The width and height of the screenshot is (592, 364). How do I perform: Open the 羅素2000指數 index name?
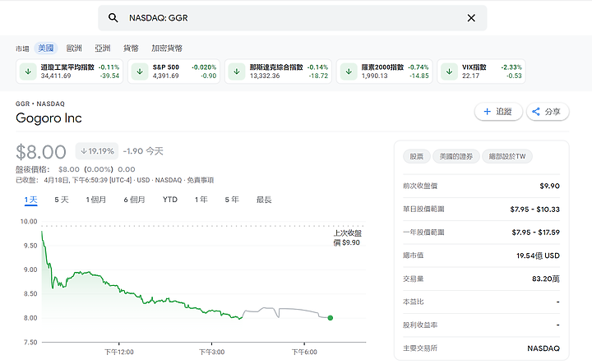pos(382,67)
